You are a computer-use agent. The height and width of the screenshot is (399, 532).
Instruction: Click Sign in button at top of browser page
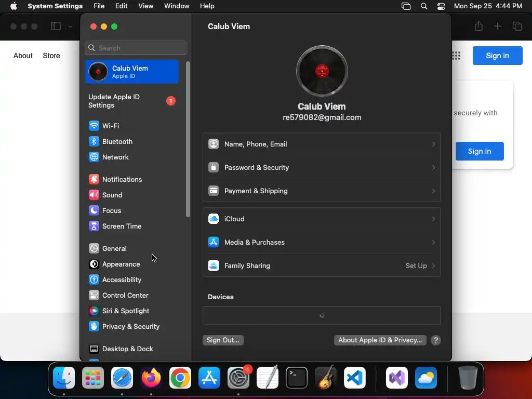(x=497, y=56)
